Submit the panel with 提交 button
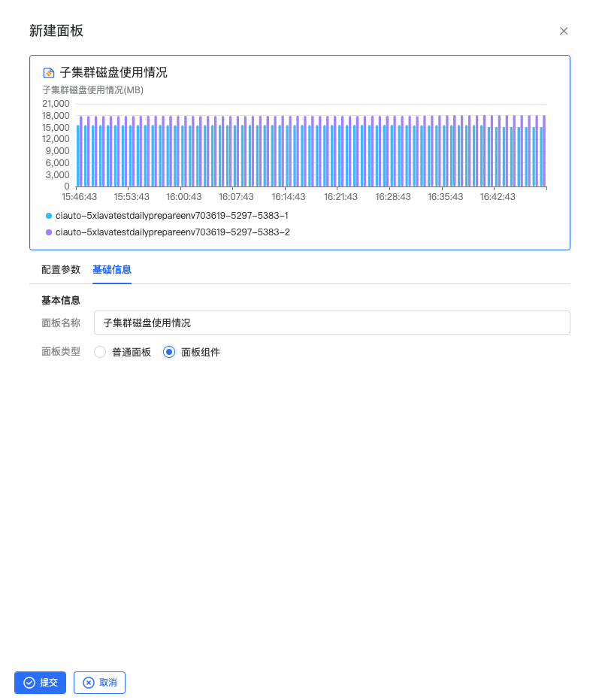 (x=40, y=683)
